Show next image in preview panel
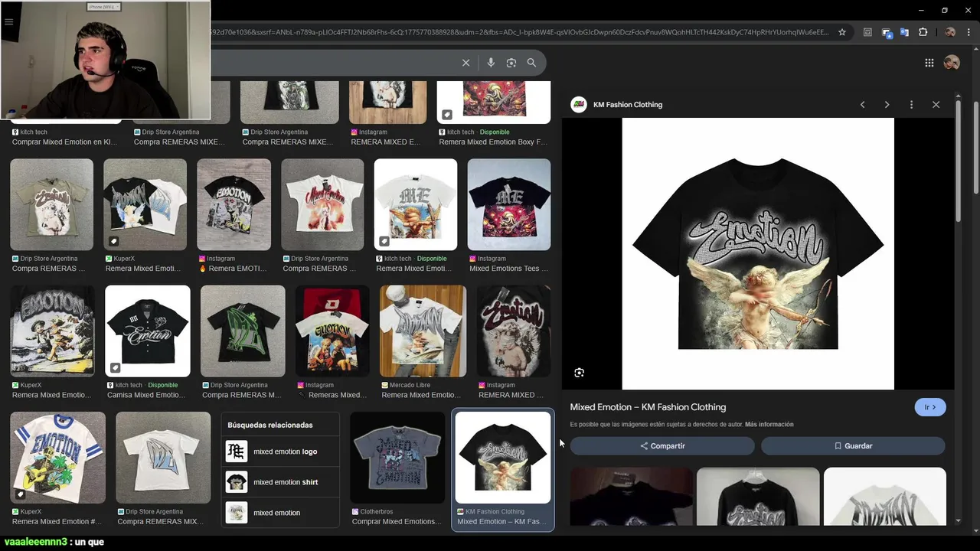980x551 pixels. pyautogui.click(x=887, y=104)
